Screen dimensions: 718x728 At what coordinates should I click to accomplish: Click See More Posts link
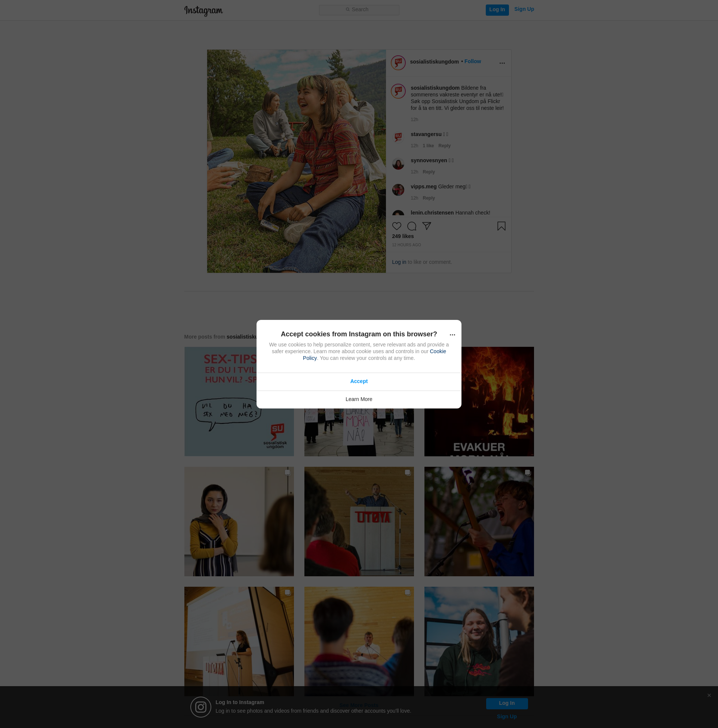click(x=358, y=705)
